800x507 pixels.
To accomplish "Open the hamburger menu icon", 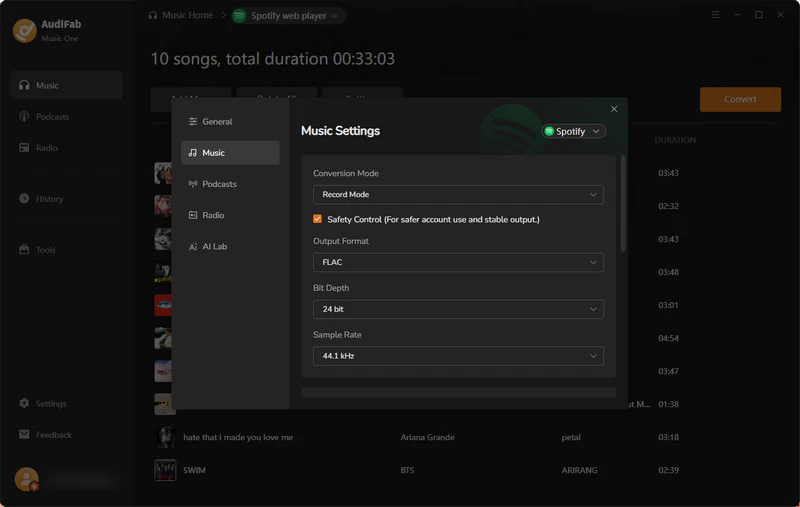I will click(x=715, y=15).
